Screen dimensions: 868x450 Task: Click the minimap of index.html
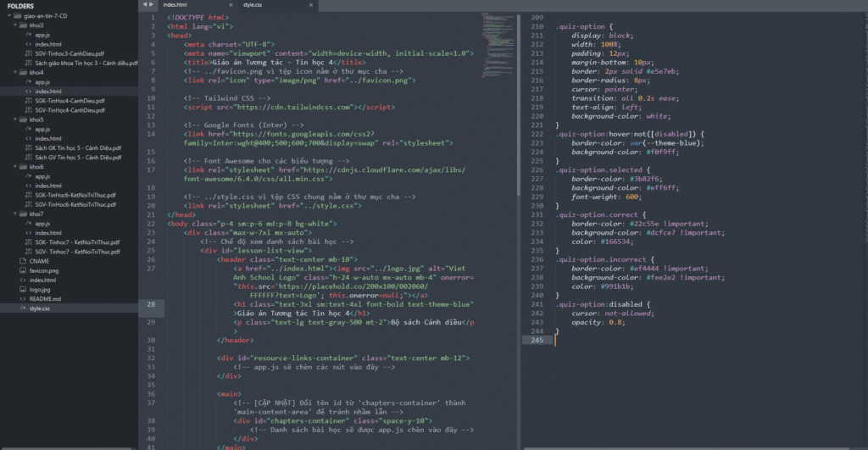[498, 47]
